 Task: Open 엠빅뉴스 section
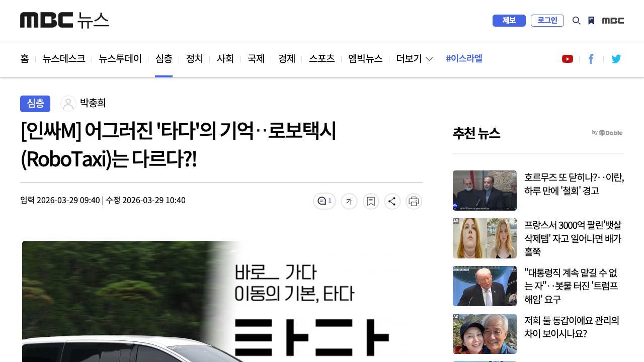(x=365, y=59)
